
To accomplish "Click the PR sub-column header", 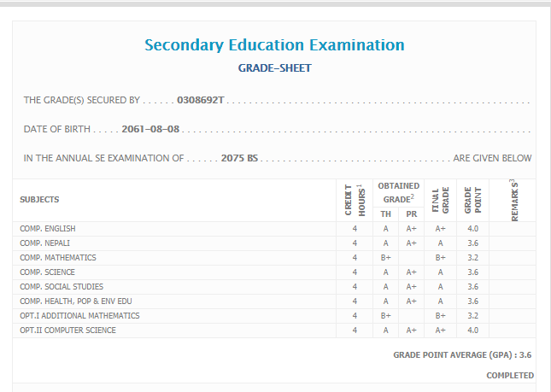I will pos(411,214).
